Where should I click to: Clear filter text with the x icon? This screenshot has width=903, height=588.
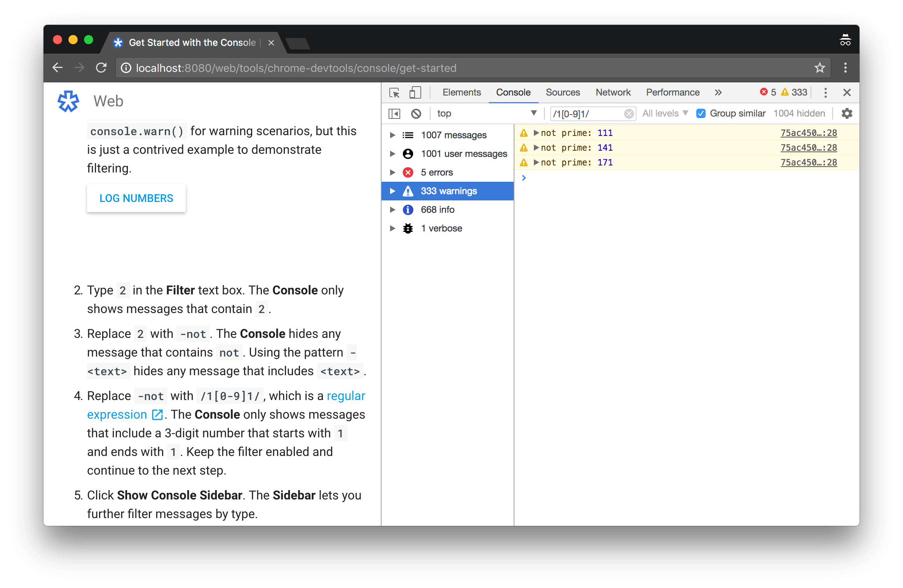tap(628, 113)
